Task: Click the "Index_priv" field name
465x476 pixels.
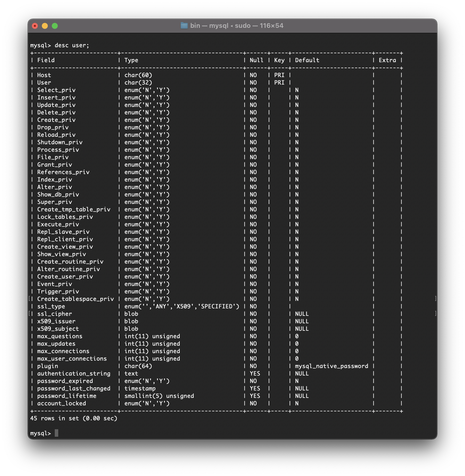Action: click(55, 180)
